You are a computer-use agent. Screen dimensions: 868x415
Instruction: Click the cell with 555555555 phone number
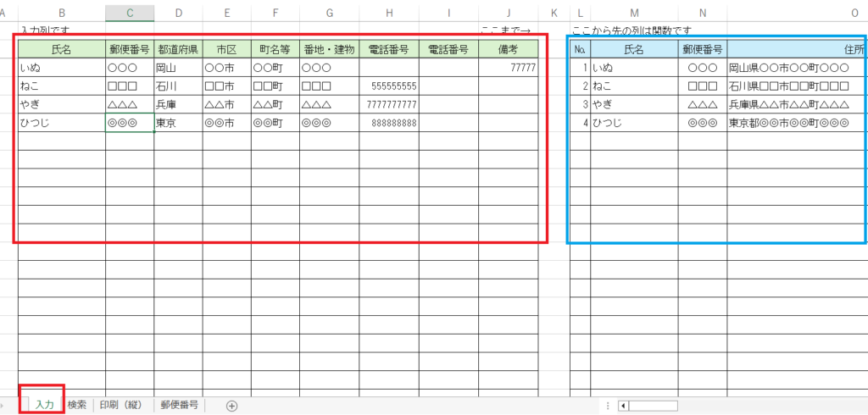(388, 86)
